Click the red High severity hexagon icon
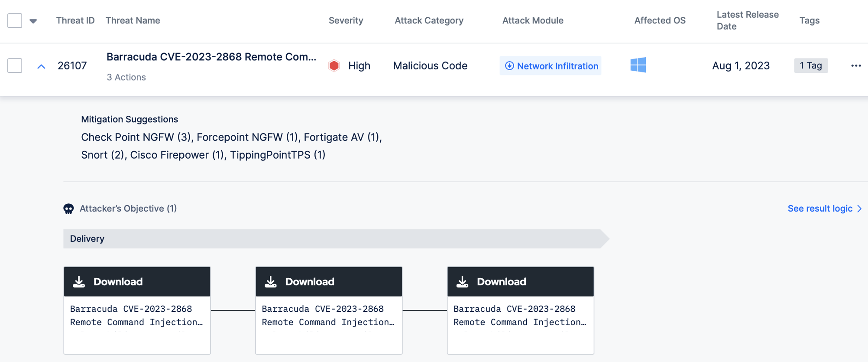868x362 pixels. 334,65
